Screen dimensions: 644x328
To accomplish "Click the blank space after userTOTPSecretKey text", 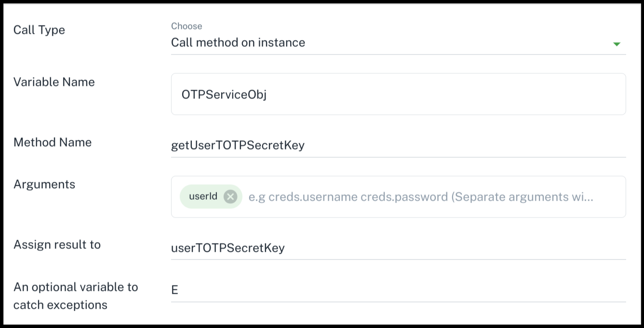I will [455, 248].
